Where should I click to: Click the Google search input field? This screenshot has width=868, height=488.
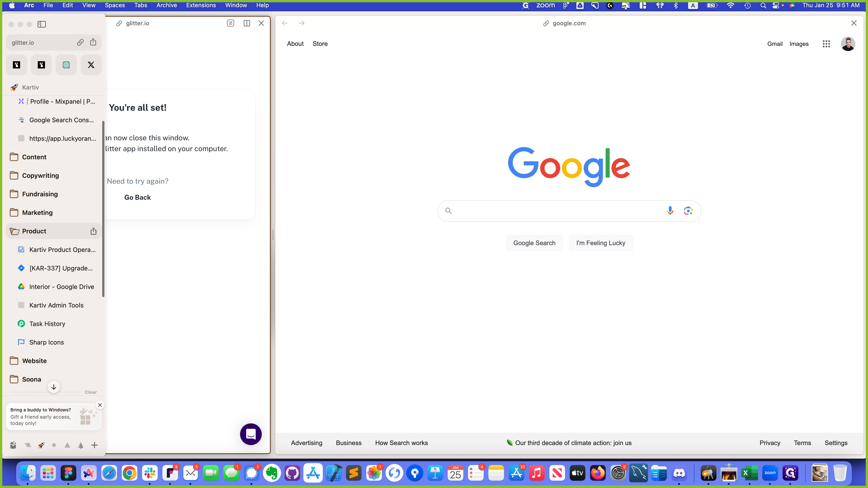[556, 211]
